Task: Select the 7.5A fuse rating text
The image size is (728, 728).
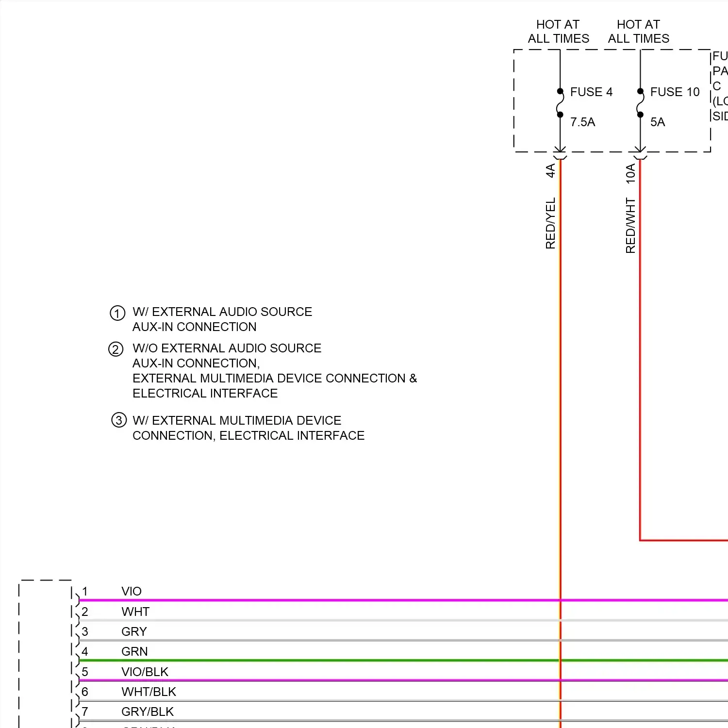Action: coord(582,122)
